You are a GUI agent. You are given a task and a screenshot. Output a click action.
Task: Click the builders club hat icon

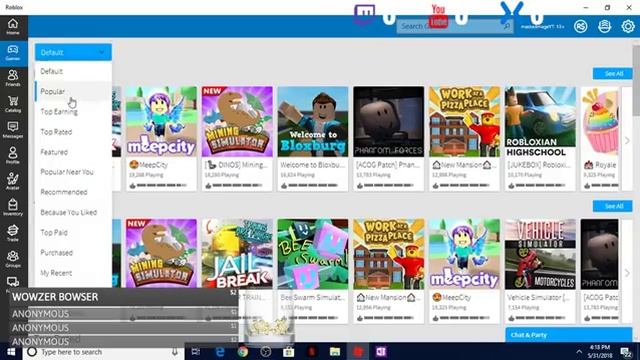[604, 27]
